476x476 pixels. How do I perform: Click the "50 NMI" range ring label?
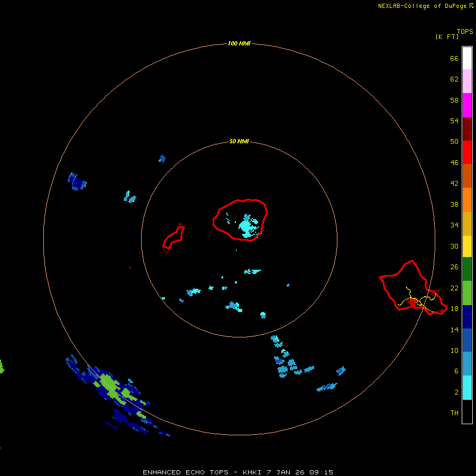tap(239, 141)
